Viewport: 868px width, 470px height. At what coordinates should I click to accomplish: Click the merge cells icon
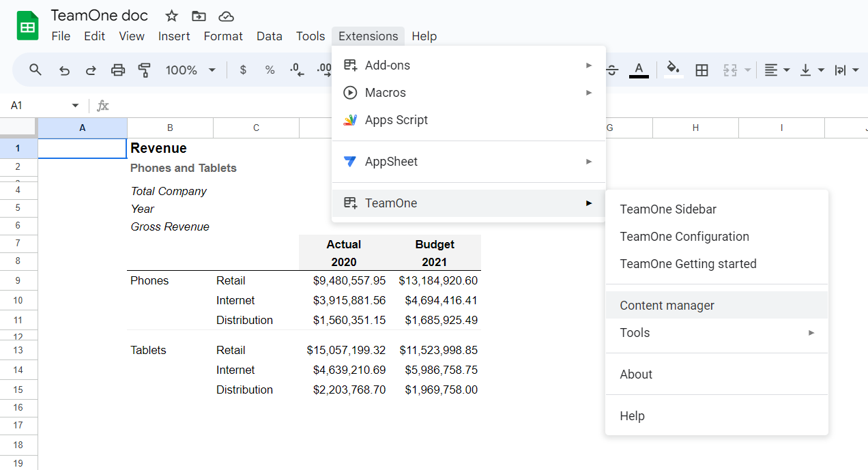(x=731, y=70)
